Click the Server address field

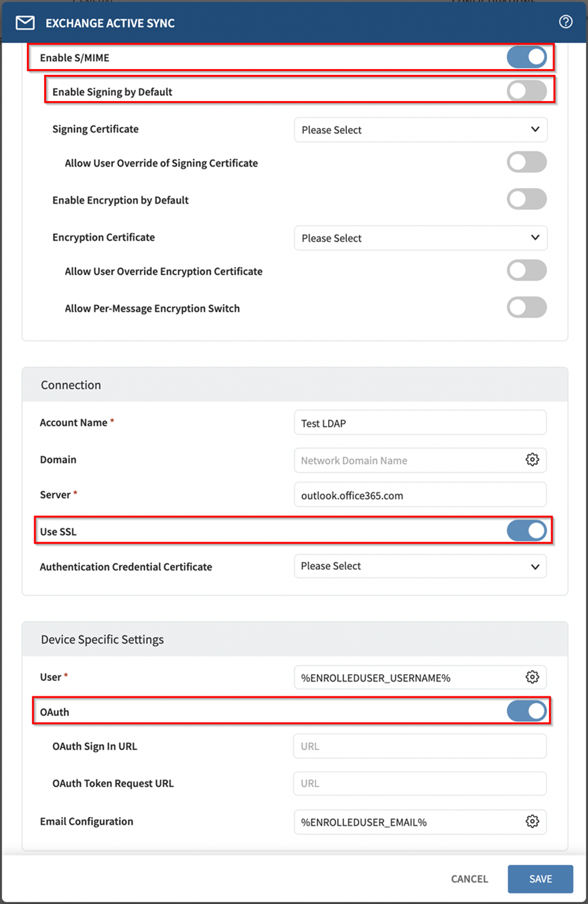click(x=420, y=496)
